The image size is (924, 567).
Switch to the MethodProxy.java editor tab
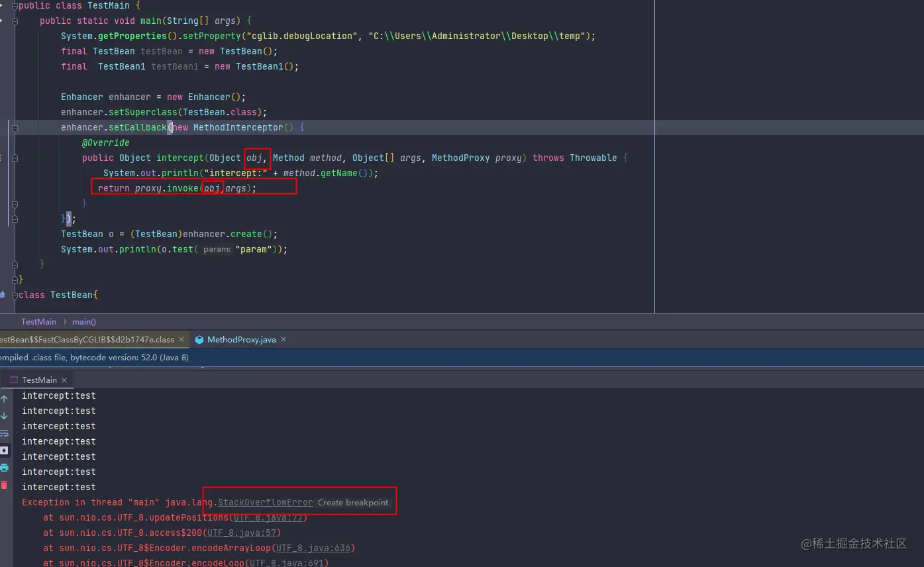[242, 340]
